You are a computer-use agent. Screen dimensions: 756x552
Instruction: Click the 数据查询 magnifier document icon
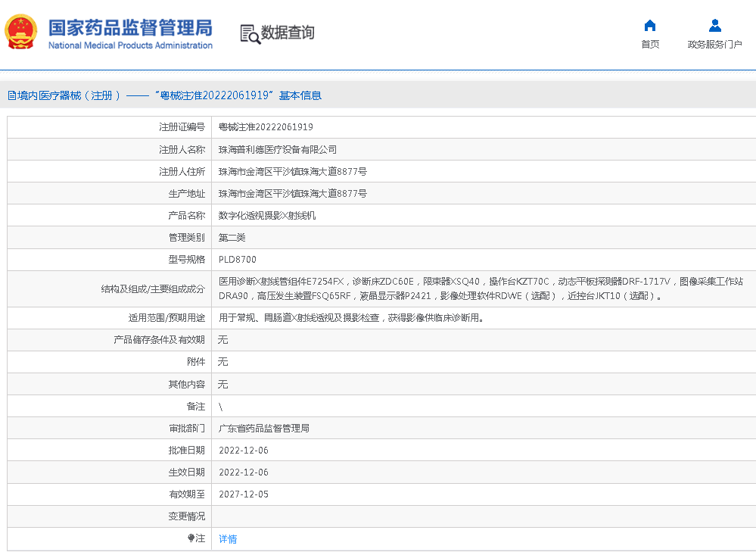[249, 33]
